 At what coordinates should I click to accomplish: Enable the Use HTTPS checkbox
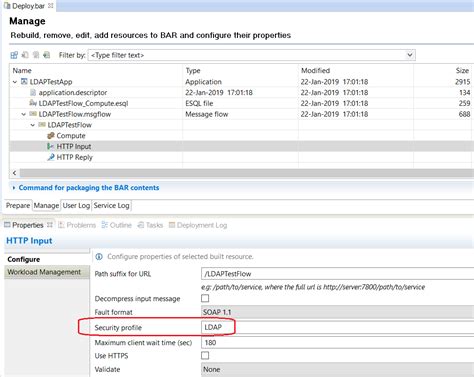click(x=205, y=355)
